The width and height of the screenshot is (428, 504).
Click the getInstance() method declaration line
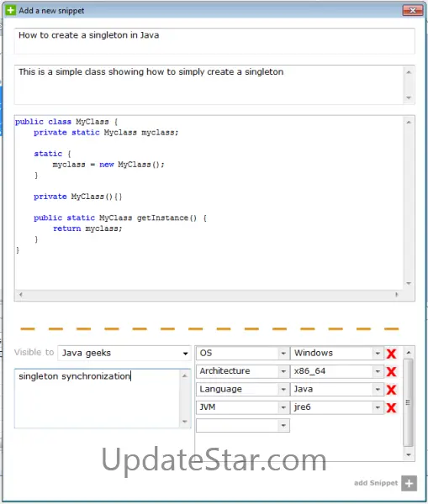(120, 218)
